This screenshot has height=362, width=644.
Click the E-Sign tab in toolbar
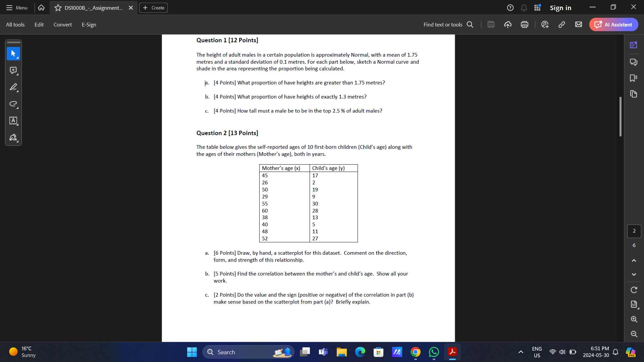[x=89, y=24]
